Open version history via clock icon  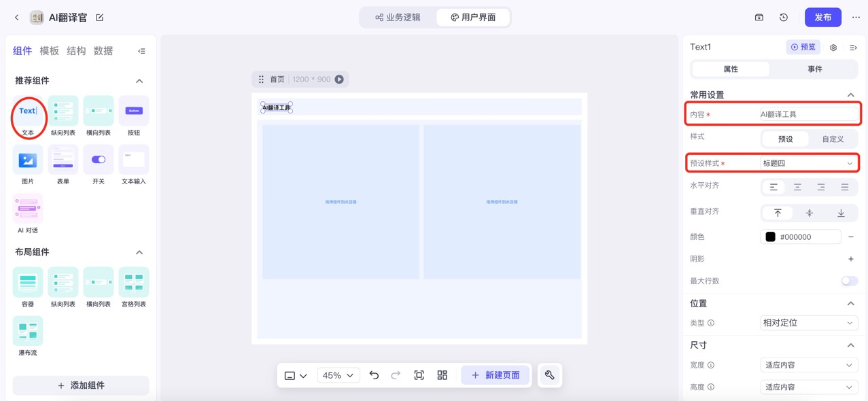783,17
